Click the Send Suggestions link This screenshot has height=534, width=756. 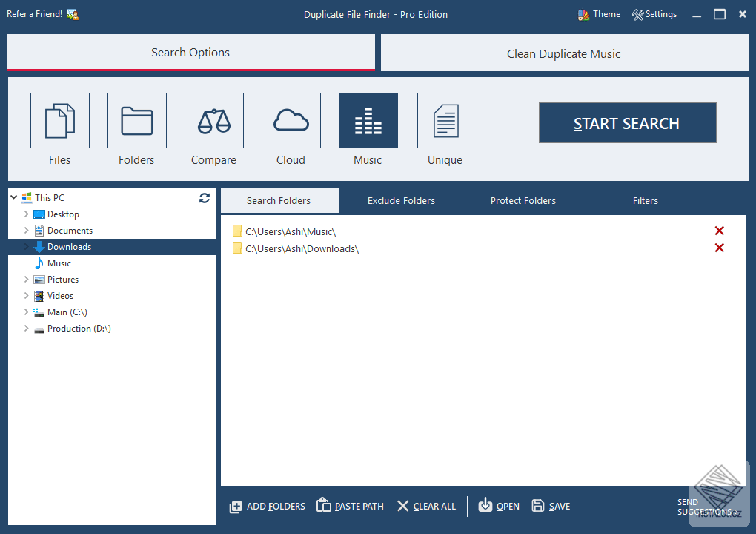(708, 507)
